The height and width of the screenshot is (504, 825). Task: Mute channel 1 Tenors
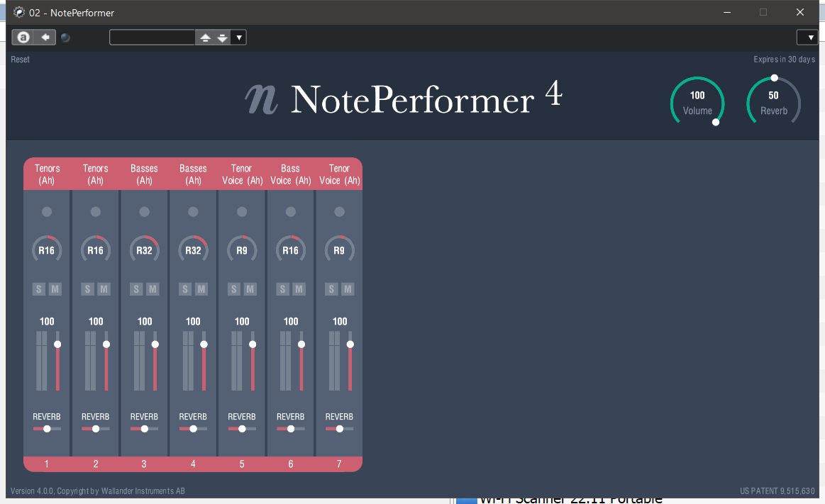55,289
